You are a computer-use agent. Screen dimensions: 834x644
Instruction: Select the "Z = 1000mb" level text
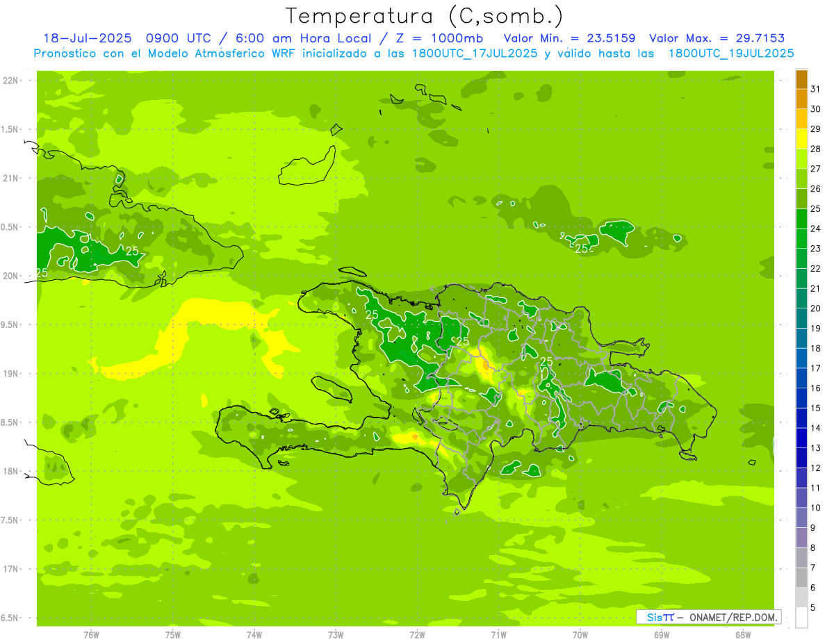point(440,38)
